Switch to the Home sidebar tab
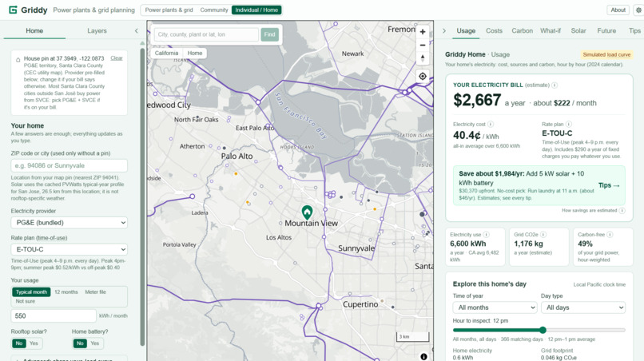Screen dimensions: 644x361 point(34,31)
